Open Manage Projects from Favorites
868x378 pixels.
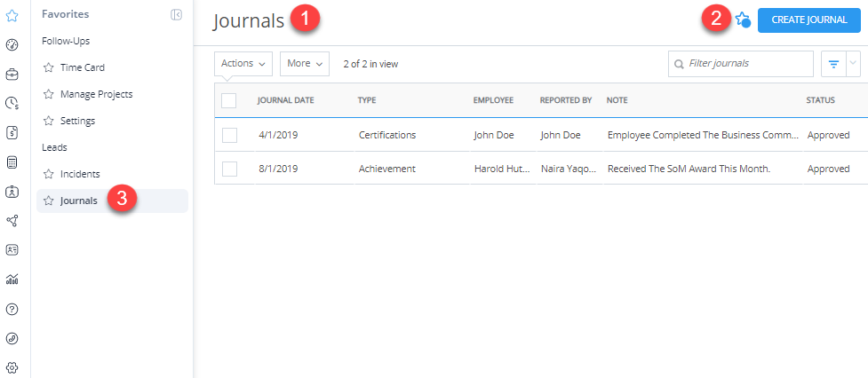(96, 94)
